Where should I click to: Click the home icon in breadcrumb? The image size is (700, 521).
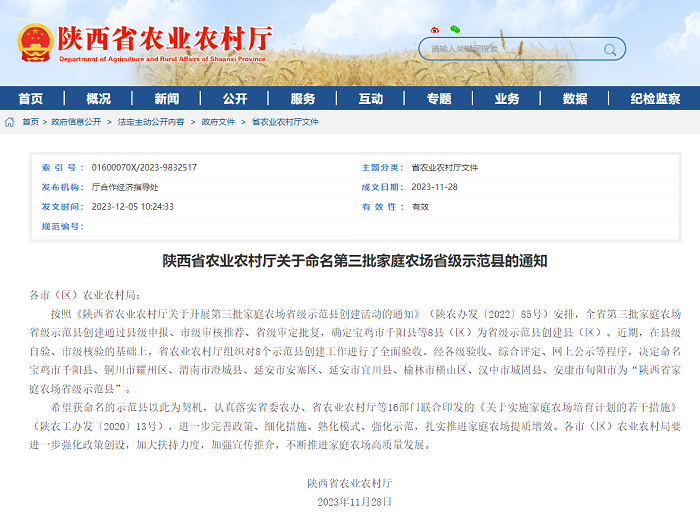point(10,122)
